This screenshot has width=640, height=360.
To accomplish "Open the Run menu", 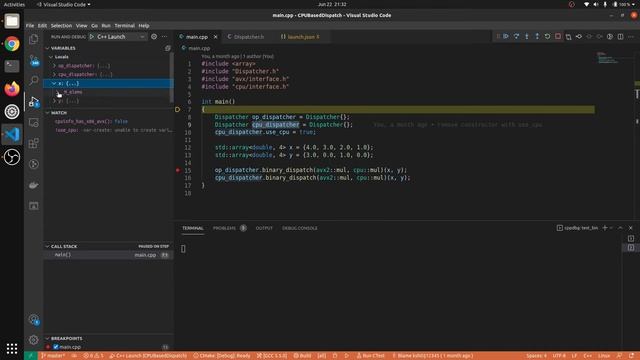I will 106,25.
